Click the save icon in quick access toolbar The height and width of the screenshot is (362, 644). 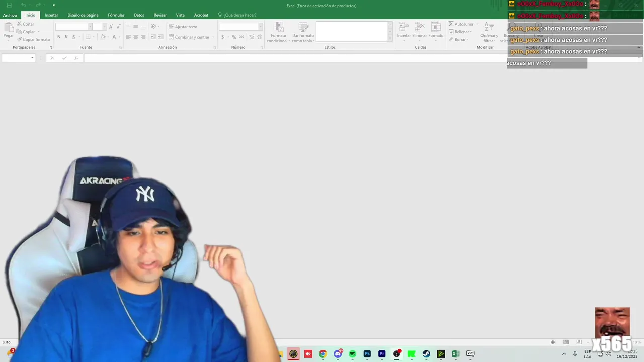pyautogui.click(x=9, y=5)
